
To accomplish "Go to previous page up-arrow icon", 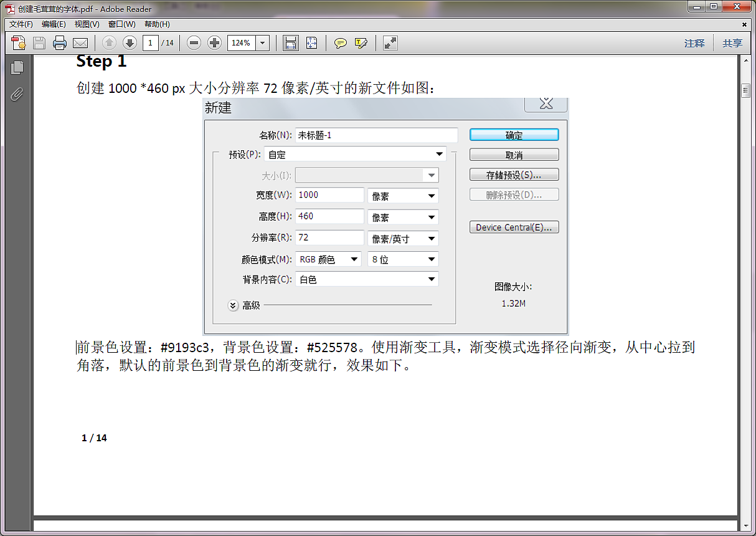I will point(109,43).
